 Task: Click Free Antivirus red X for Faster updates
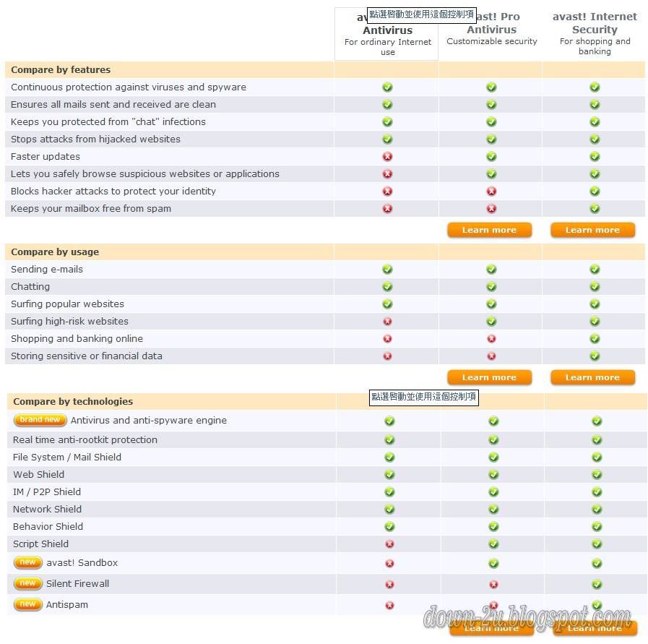tap(387, 157)
